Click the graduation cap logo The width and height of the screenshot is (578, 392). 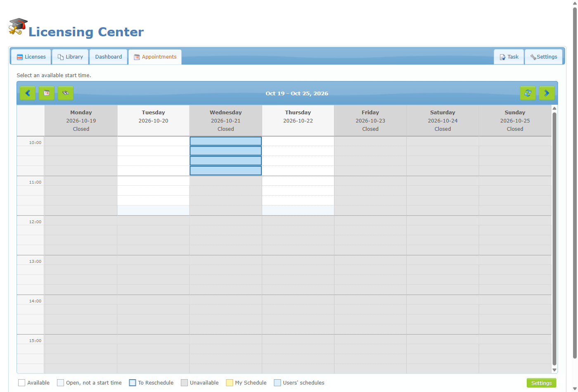point(18,27)
